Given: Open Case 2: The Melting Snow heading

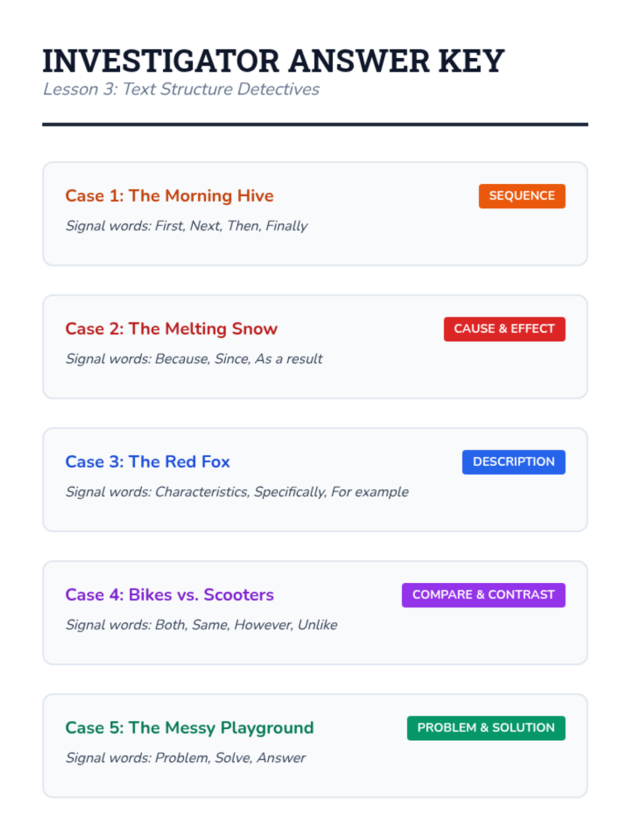Looking at the screenshot, I should tap(171, 329).
